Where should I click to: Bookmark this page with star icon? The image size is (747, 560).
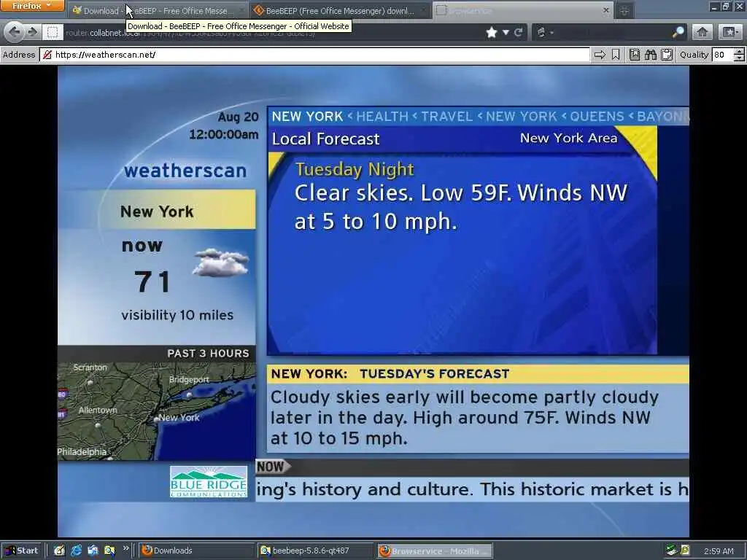pyautogui.click(x=492, y=32)
